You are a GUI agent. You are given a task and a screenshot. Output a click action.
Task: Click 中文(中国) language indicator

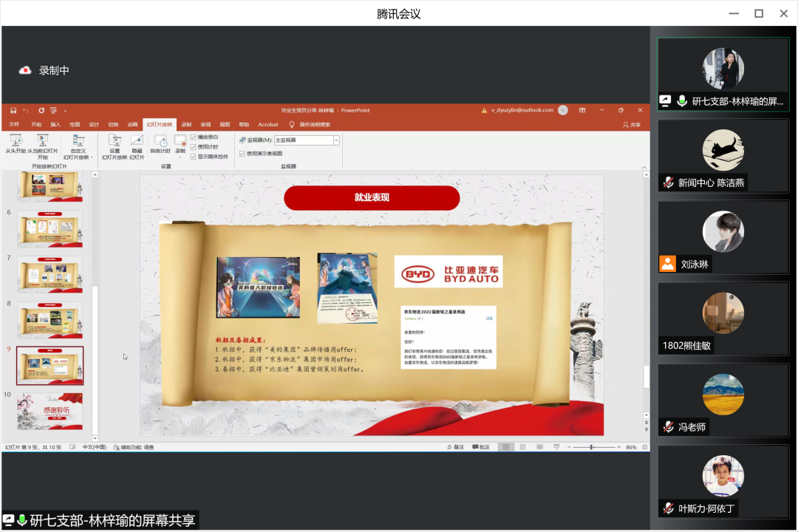[x=94, y=448]
